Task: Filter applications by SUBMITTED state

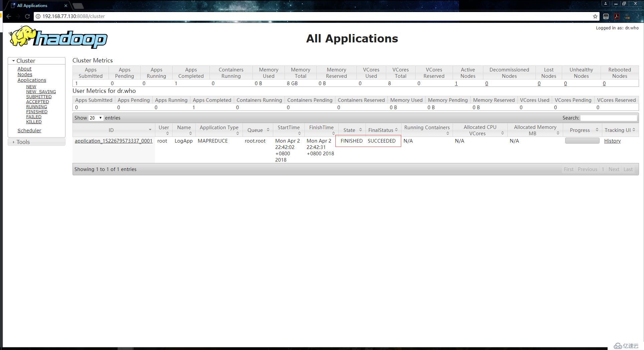Action: [39, 97]
